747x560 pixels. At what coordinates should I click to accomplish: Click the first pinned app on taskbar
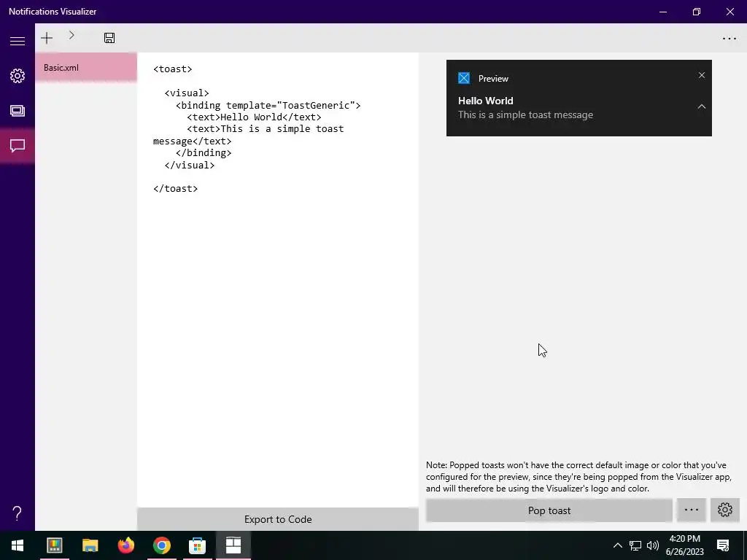54,545
